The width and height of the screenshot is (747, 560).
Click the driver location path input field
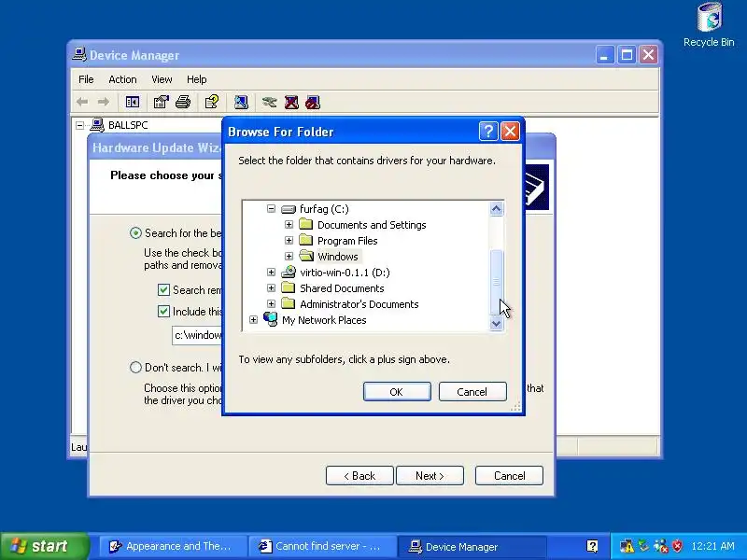pyautogui.click(x=197, y=335)
